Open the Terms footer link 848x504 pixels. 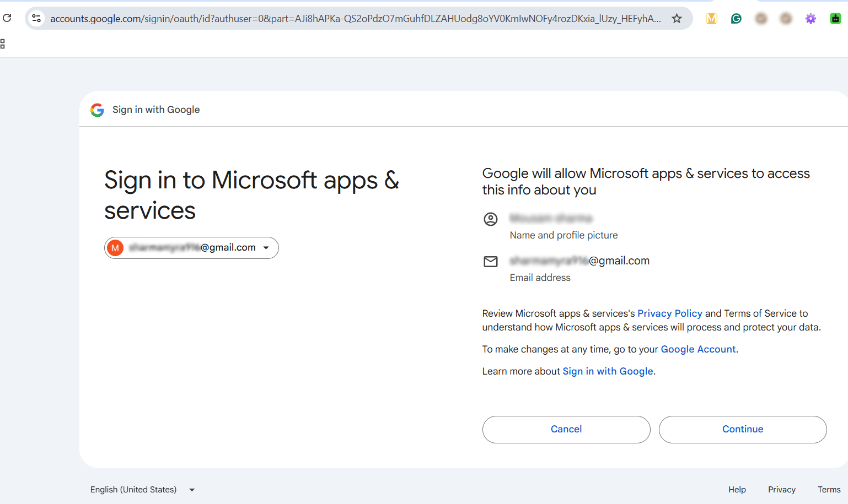coord(829,490)
